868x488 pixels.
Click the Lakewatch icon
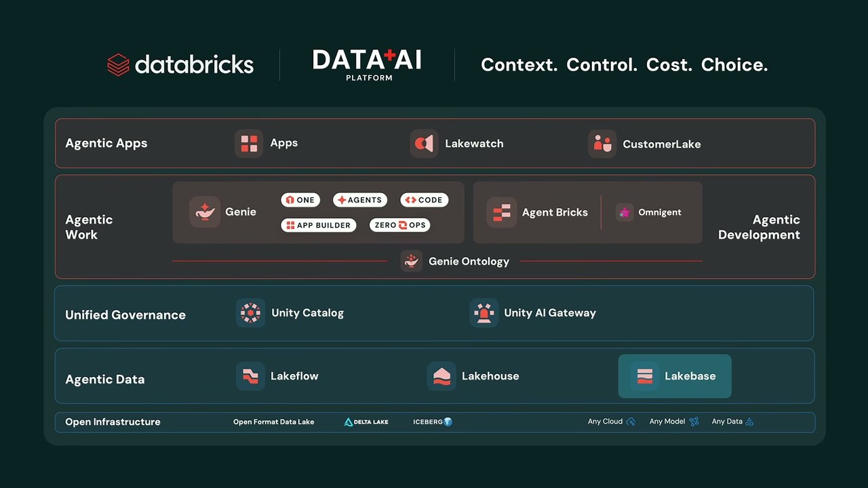click(x=424, y=144)
